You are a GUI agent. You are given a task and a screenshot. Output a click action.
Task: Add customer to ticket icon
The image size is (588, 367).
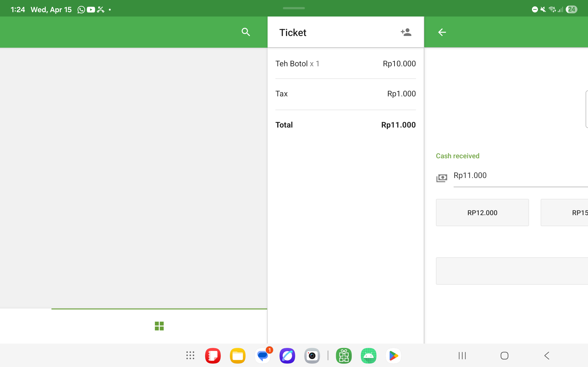point(406,32)
